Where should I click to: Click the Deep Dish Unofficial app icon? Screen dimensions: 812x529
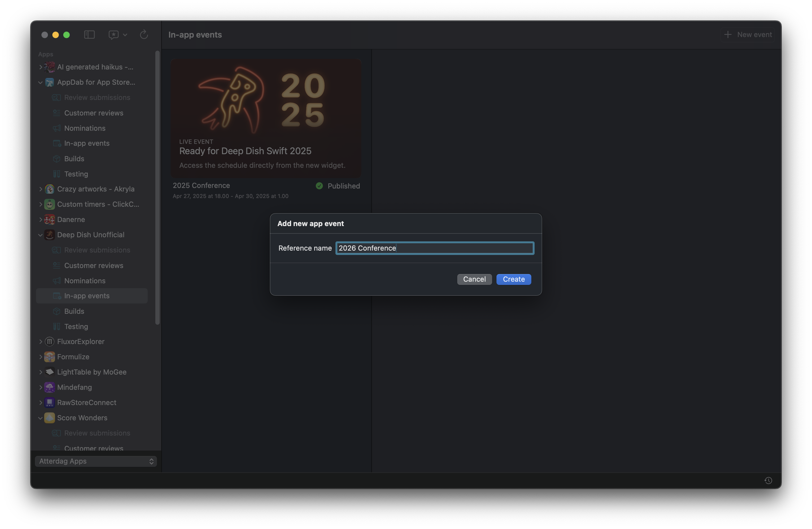pyautogui.click(x=50, y=235)
